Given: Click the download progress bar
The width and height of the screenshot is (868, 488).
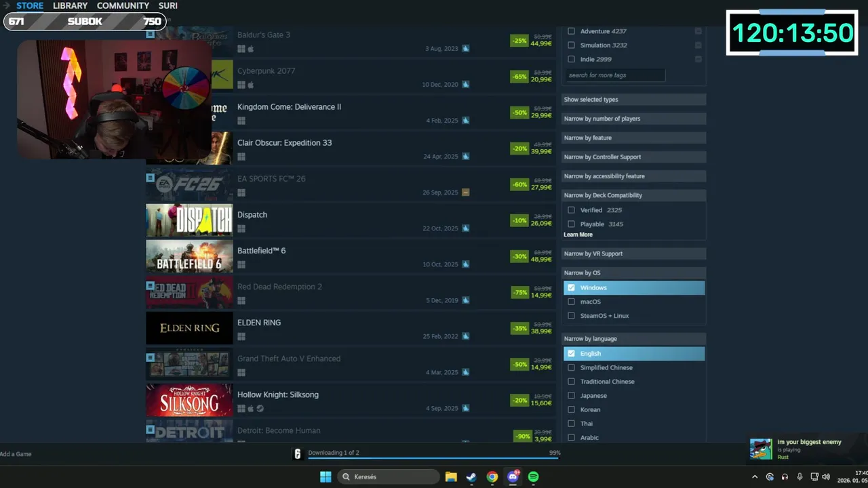Looking at the screenshot, I should [434, 458].
